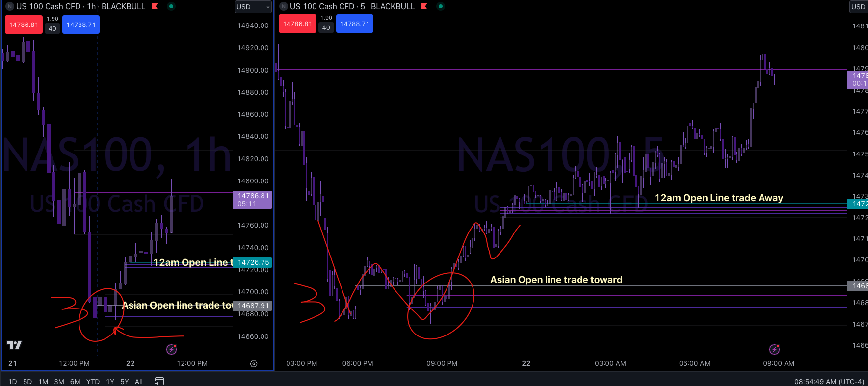This screenshot has height=386, width=868.
Task: Click the clock 08:54:49 AM (UTC-4) timezone
Action: click(x=829, y=382)
